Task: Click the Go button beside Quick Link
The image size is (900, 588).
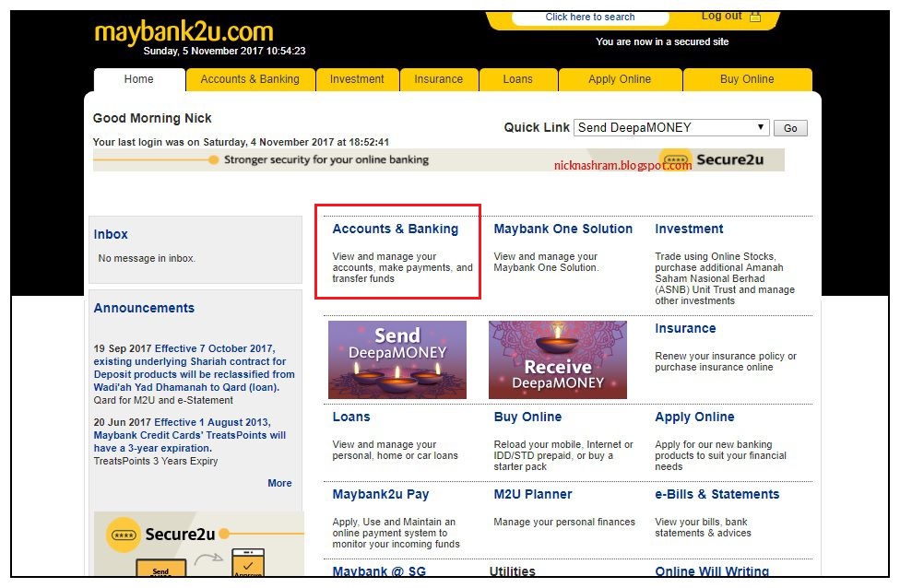Action: pyautogui.click(x=790, y=128)
